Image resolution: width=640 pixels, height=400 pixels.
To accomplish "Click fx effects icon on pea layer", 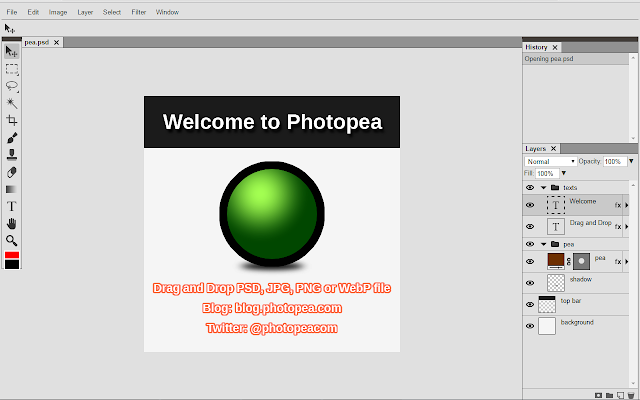I will tap(618, 262).
